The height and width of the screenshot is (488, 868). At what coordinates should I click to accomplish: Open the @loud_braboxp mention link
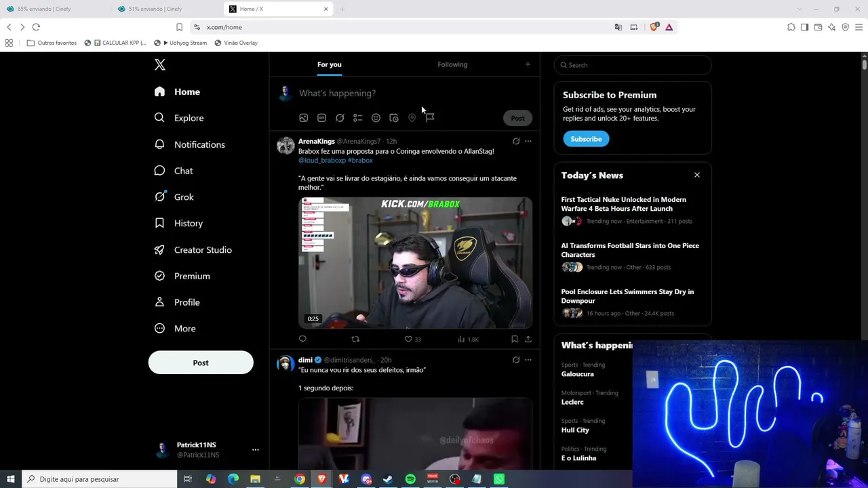322,161
